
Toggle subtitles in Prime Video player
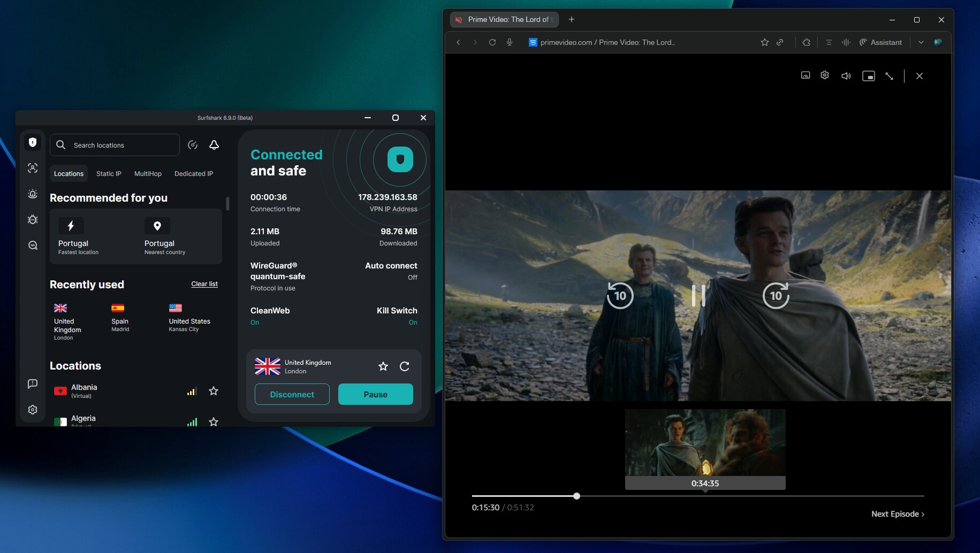806,75
